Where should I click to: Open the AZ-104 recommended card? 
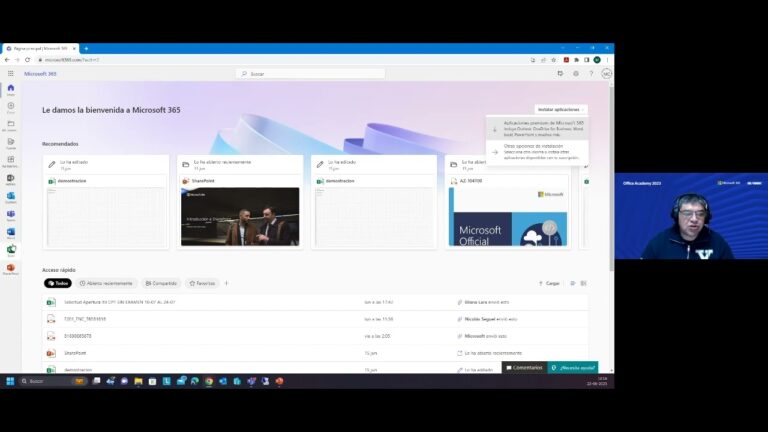point(508,202)
